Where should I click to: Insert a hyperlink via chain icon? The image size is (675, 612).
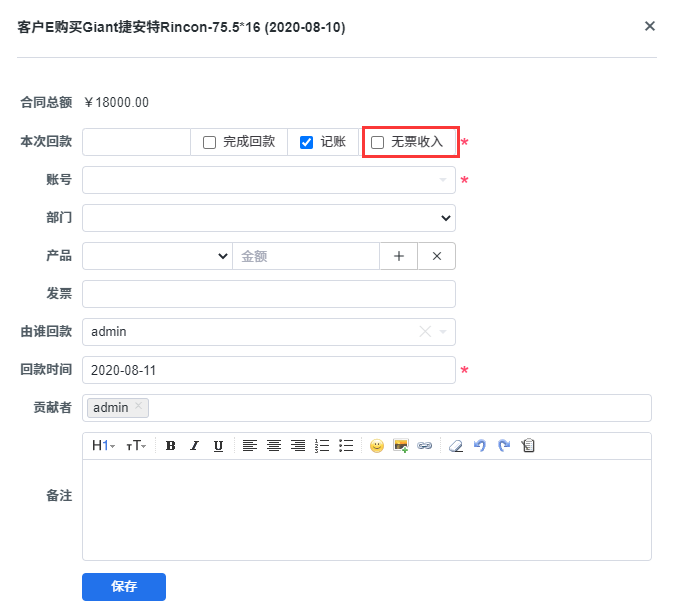[425, 445]
